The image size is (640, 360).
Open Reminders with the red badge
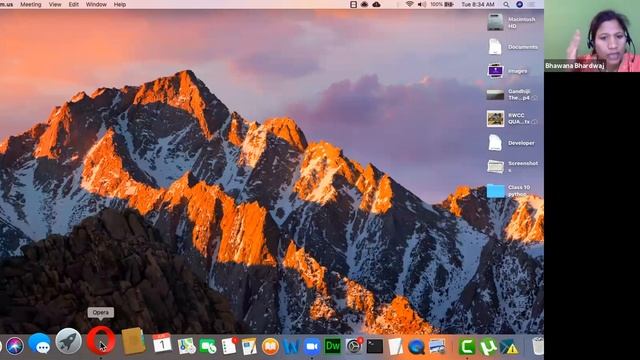pyautogui.click(x=229, y=346)
